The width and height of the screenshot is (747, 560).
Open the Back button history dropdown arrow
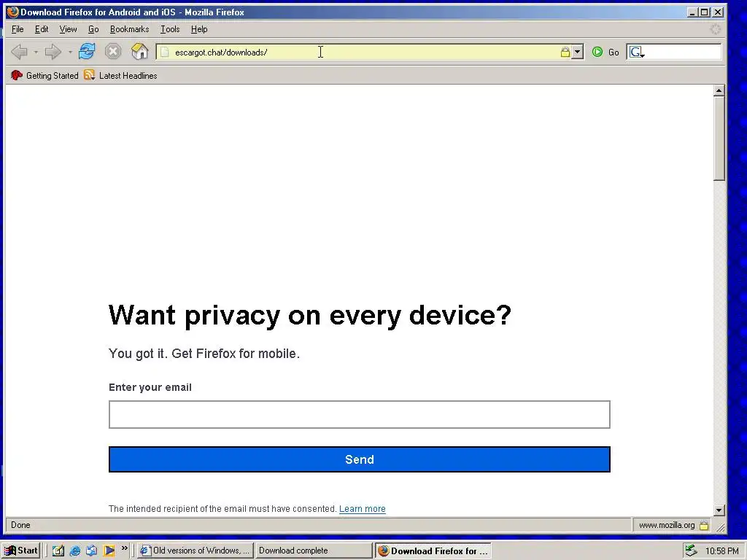(x=36, y=52)
